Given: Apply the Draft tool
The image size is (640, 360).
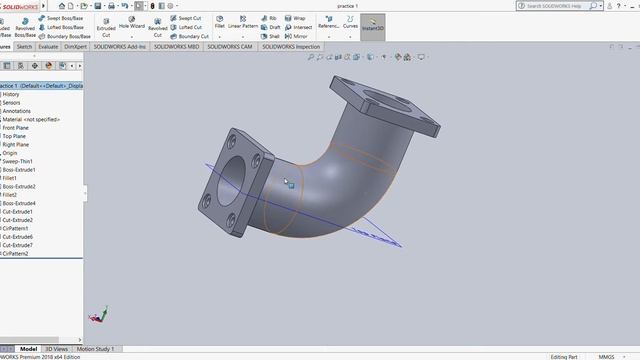Looking at the screenshot, I should 271,27.
